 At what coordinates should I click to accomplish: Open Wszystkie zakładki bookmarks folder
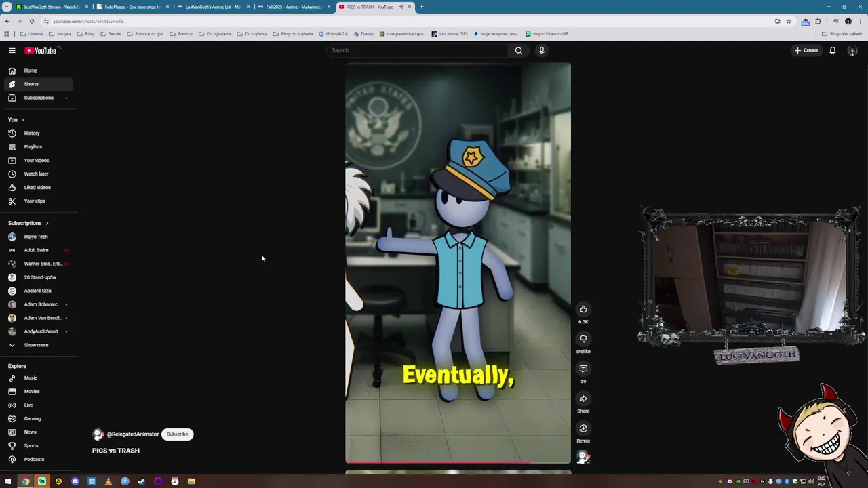coord(844,34)
